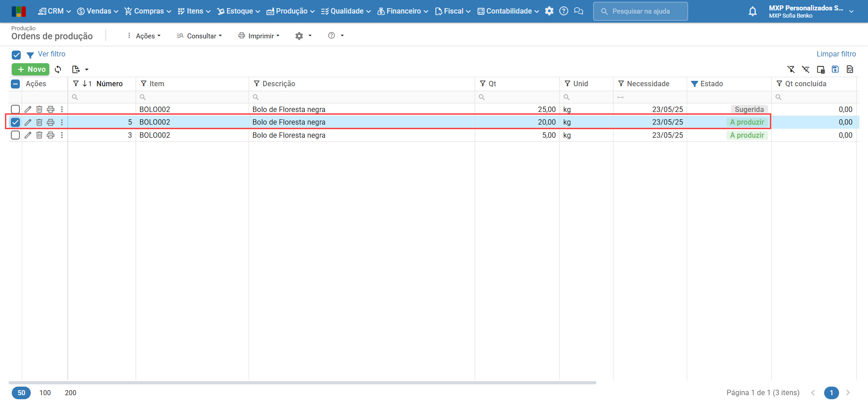Open the Itens menu
Image resolution: width=868 pixels, height=406 pixels.
(x=194, y=11)
